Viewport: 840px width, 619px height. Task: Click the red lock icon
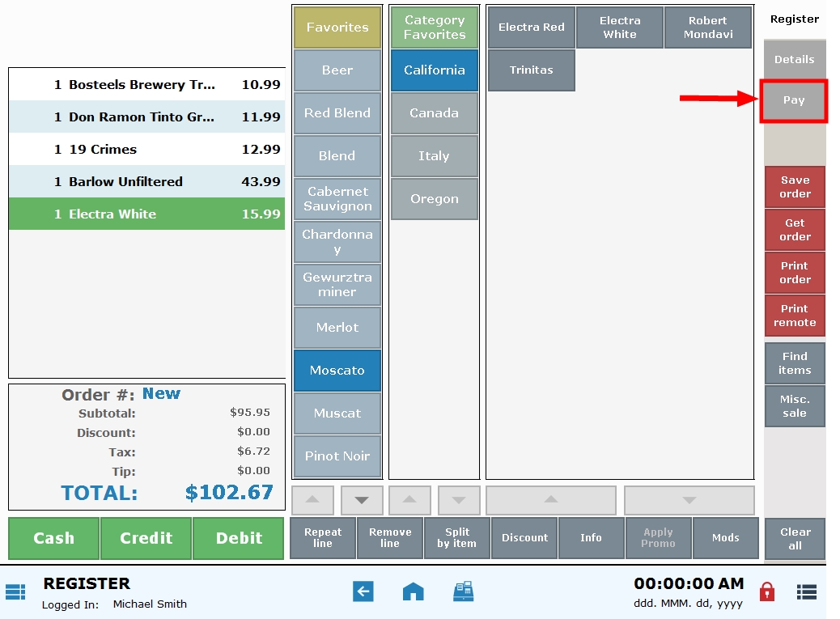[x=767, y=591]
